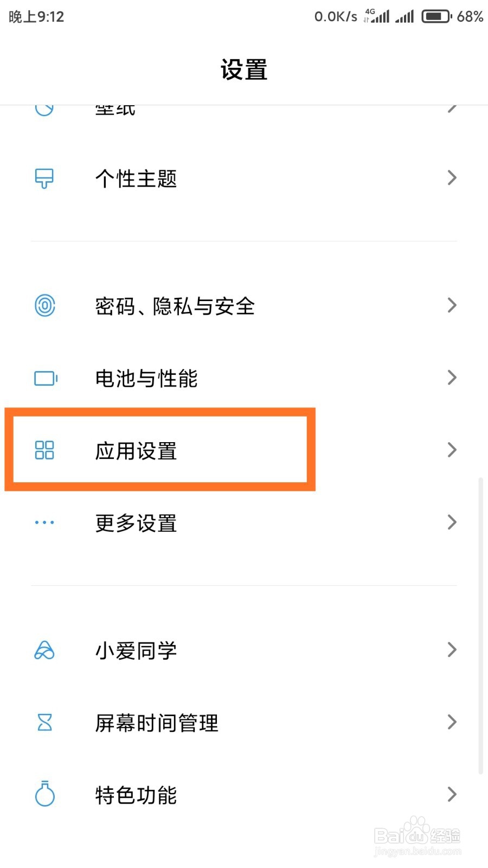This screenshot has width=488, height=868.
Task: Tap 个性主题 in the settings list
Action: [x=136, y=179]
